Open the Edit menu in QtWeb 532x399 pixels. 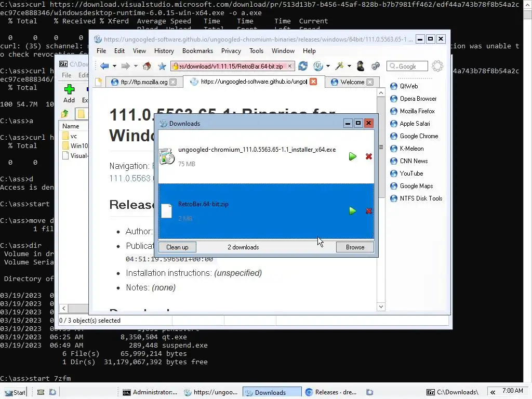pyautogui.click(x=119, y=51)
